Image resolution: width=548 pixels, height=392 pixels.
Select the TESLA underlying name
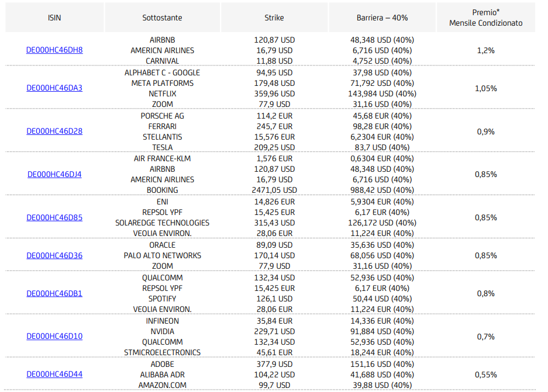tap(162, 147)
